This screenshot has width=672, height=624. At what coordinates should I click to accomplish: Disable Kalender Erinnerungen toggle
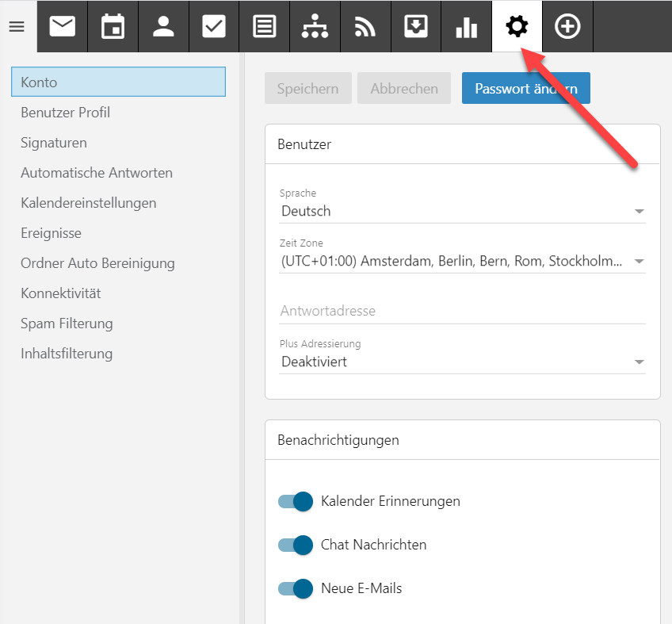(x=296, y=501)
